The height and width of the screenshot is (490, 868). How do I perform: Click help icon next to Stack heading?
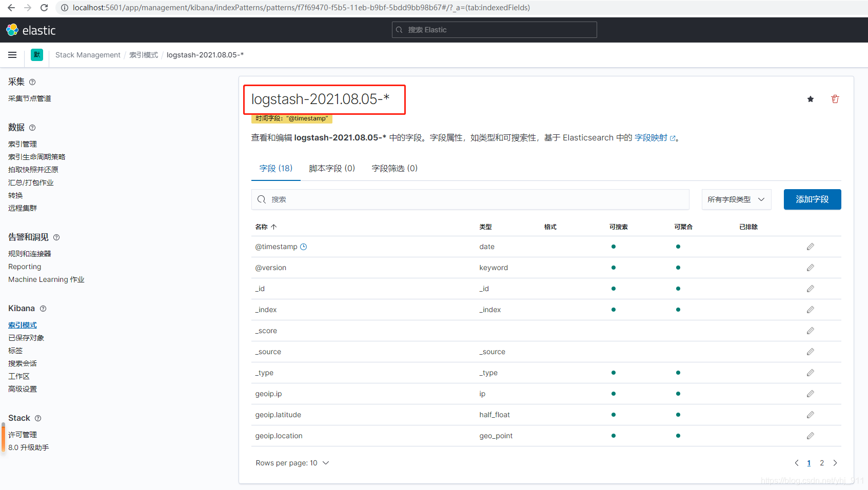point(38,418)
